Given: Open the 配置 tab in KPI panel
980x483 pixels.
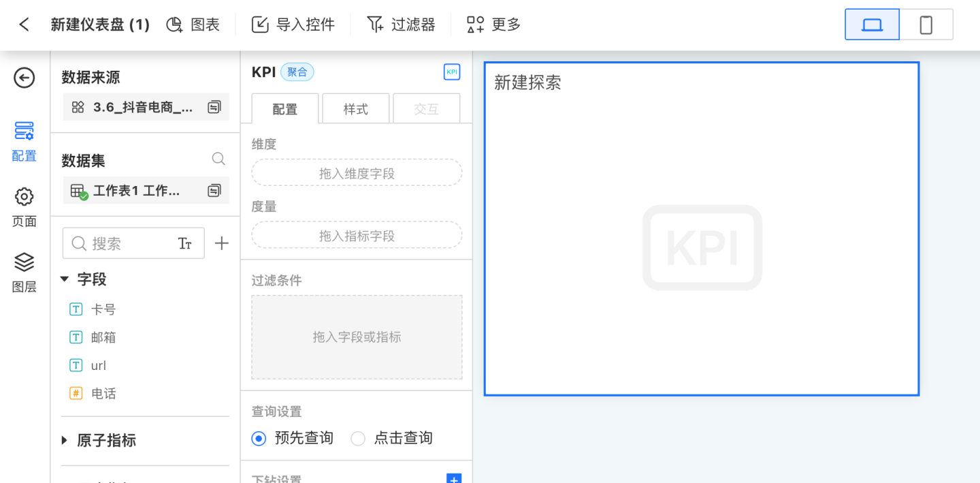Looking at the screenshot, I should pyautogui.click(x=284, y=109).
